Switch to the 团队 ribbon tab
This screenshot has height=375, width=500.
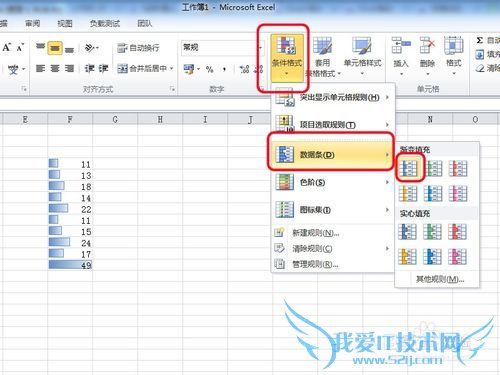coord(145,23)
